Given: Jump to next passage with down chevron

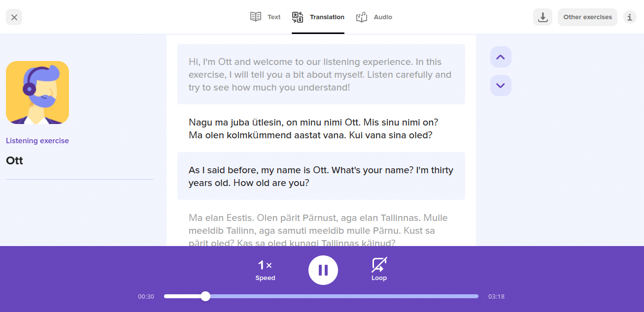Looking at the screenshot, I should point(501,86).
